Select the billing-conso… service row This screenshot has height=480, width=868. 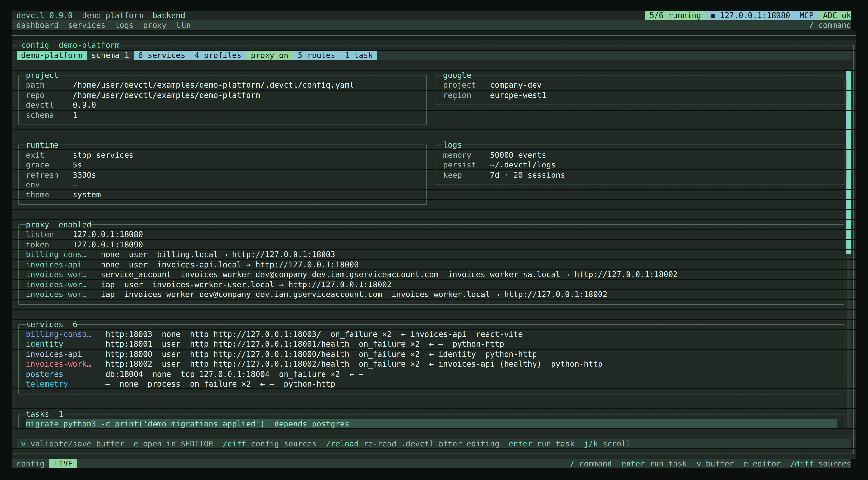click(x=431, y=334)
